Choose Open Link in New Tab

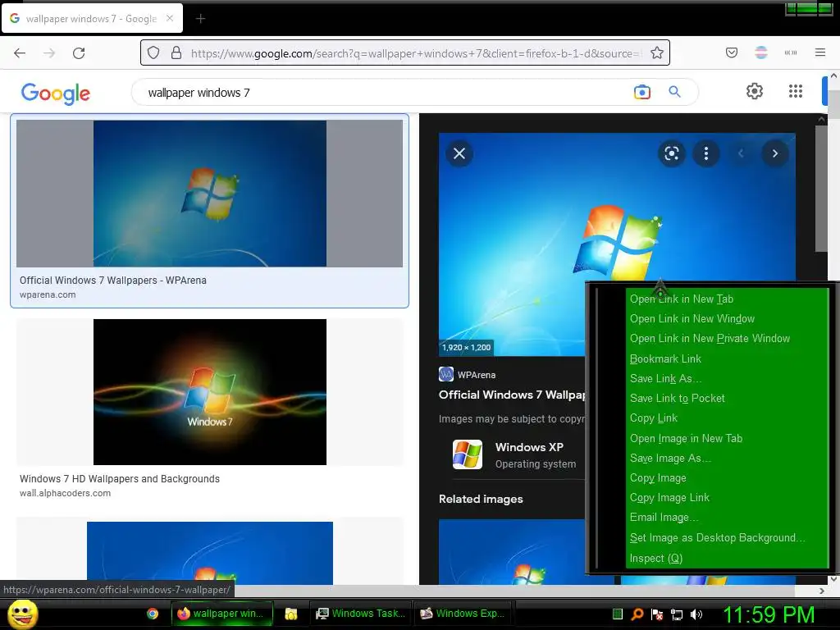[x=727, y=299]
